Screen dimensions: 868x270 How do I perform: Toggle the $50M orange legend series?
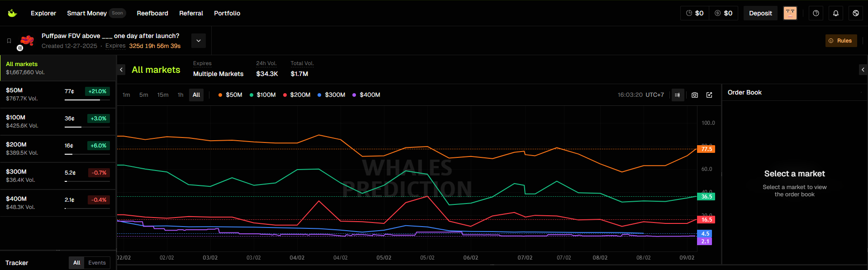pyautogui.click(x=230, y=95)
